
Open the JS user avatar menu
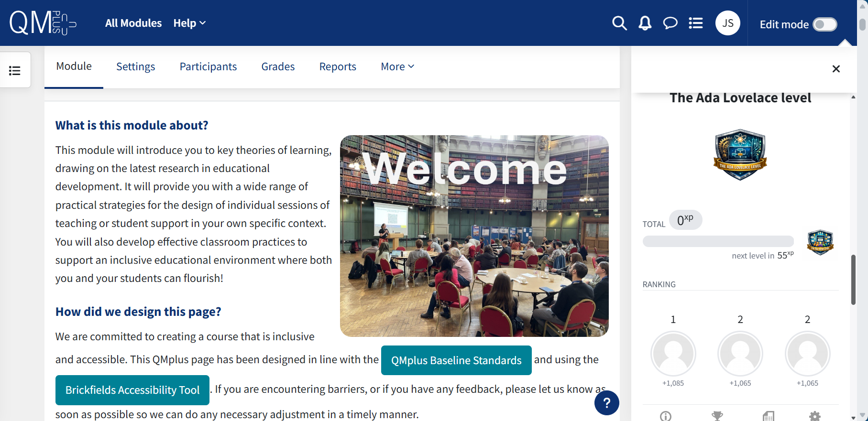click(x=727, y=23)
